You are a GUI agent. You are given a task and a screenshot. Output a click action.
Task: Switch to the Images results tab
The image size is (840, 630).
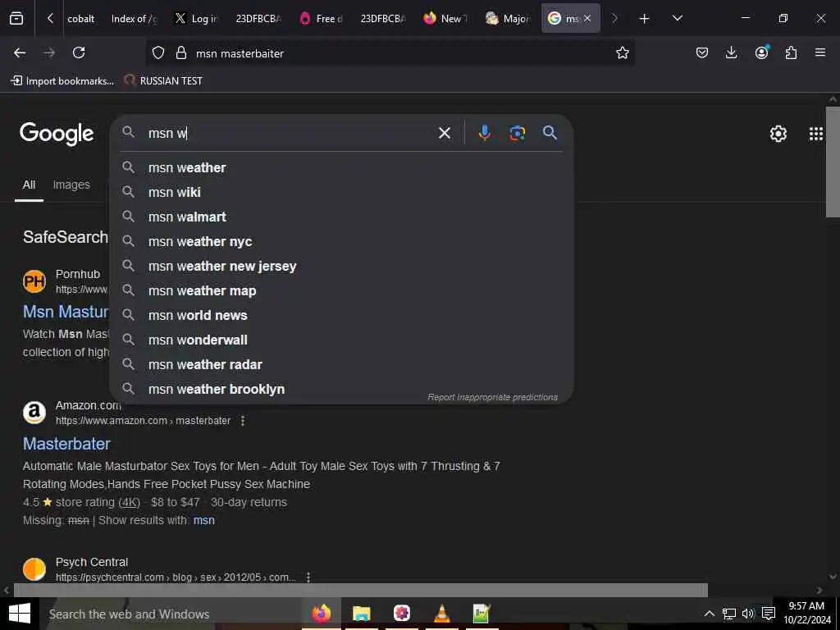[71, 185]
